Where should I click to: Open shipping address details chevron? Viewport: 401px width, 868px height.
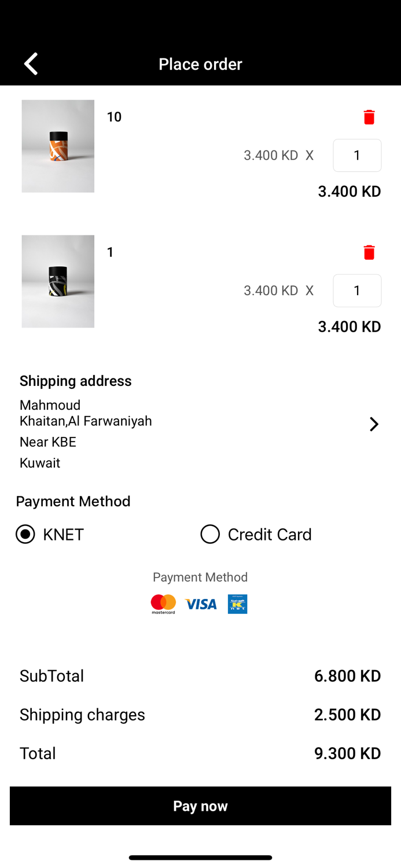tap(374, 424)
